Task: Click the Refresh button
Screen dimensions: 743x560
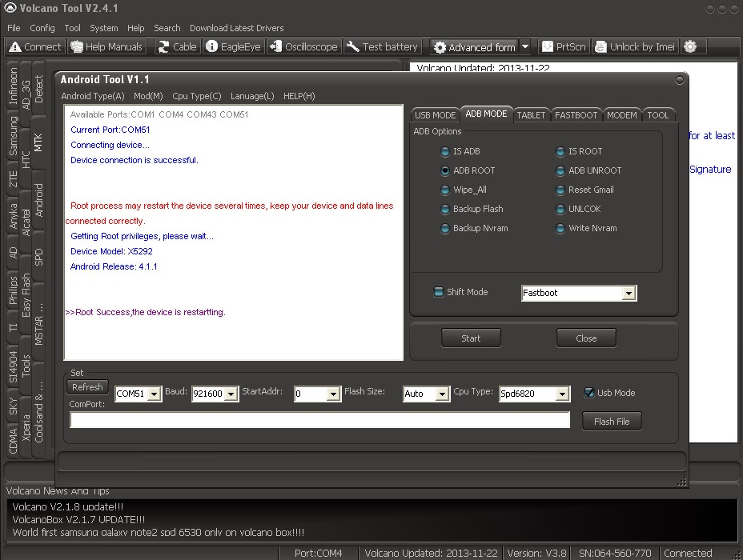Action: pos(87,386)
